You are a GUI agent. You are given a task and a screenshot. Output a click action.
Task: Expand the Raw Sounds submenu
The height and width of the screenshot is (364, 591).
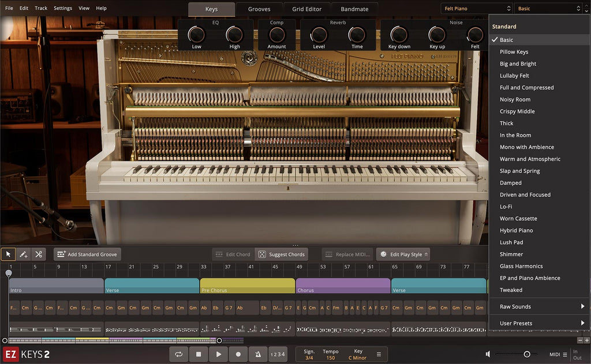[x=540, y=307]
